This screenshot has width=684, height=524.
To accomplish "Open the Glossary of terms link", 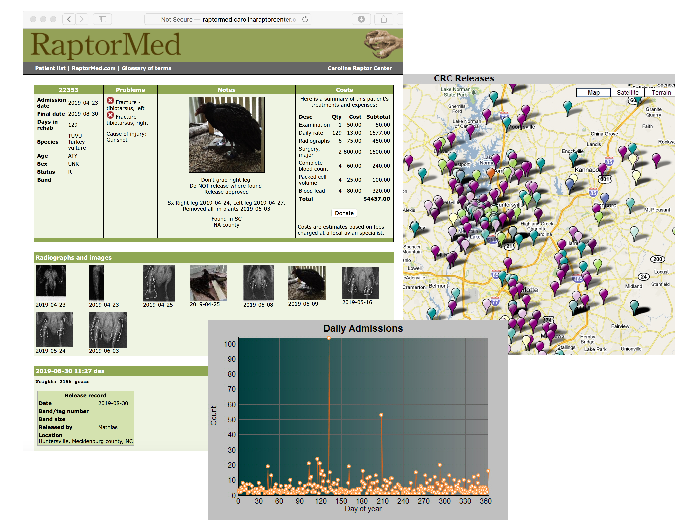I will pos(147,68).
